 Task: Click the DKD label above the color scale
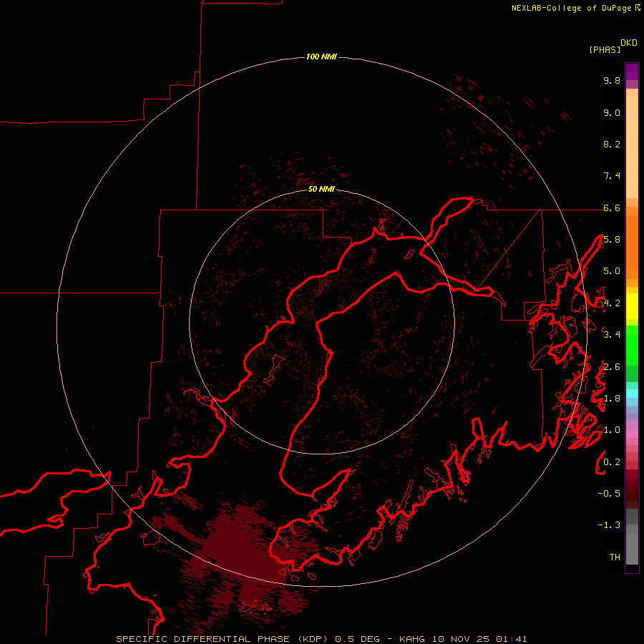click(628, 43)
